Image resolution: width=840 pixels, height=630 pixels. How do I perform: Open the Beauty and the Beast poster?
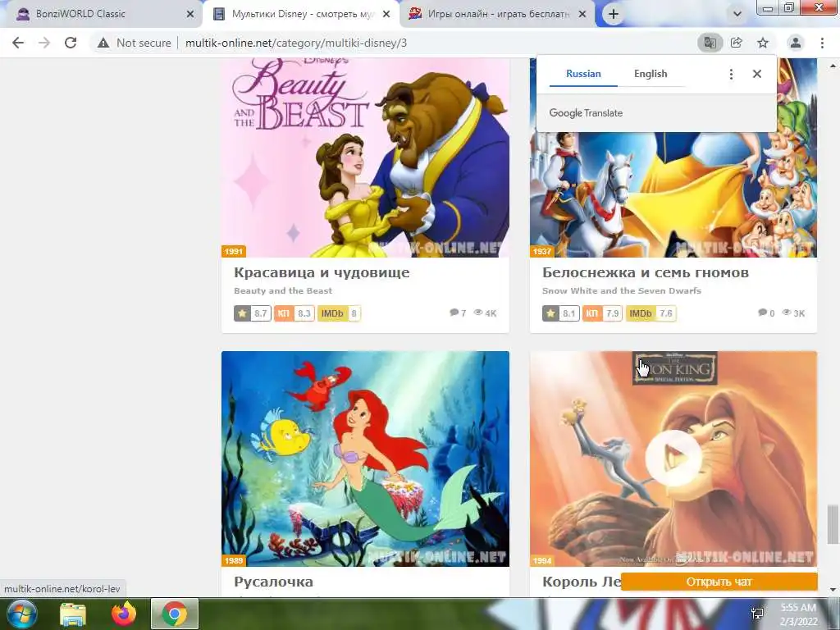tap(365, 157)
